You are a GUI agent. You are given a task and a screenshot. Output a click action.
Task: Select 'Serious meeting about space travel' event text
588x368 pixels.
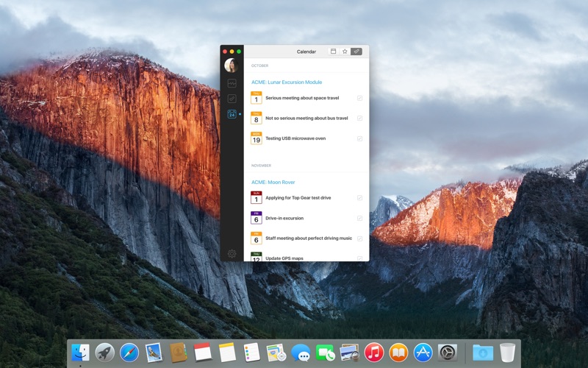coord(302,98)
